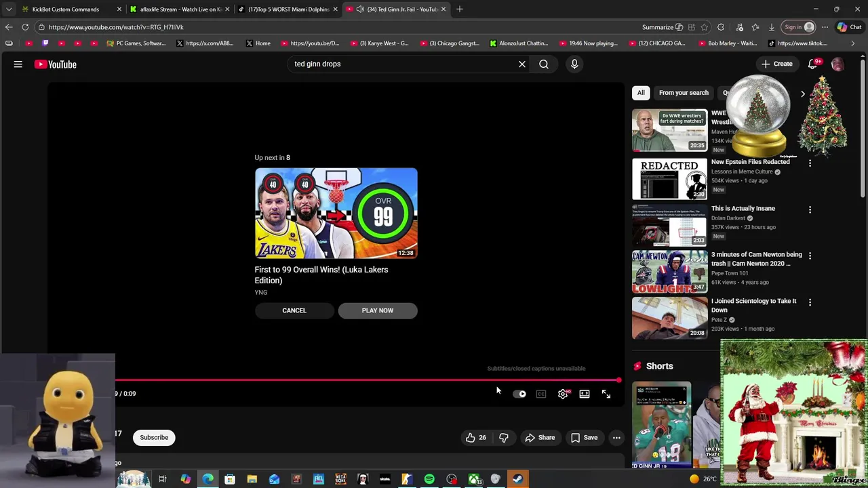Open video settings gear
The height and width of the screenshot is (488, 868).
click(x=563, y=394)
